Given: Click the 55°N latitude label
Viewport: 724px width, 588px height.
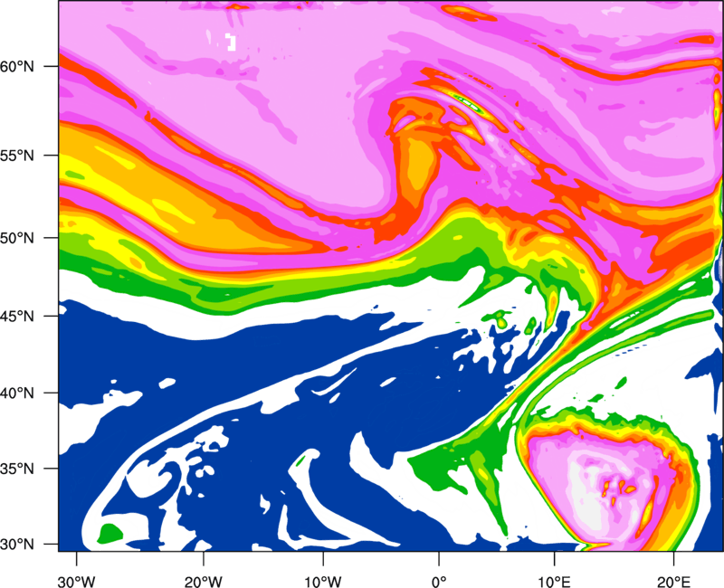Looking at the screenshot, I should tap(17, 156).
